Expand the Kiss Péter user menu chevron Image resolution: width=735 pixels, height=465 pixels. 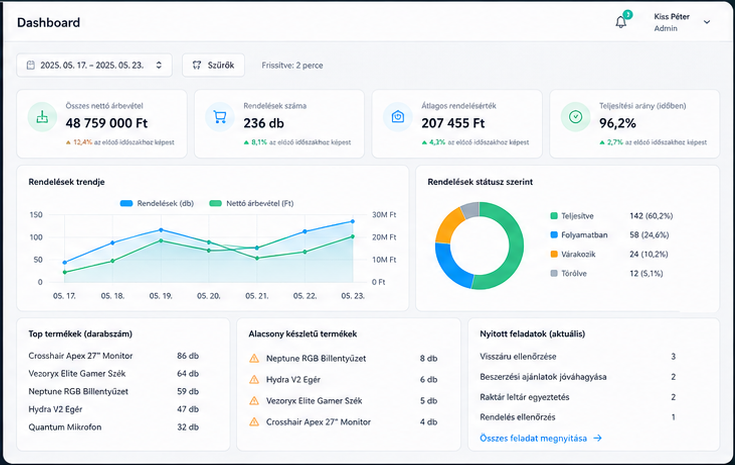[707, 22]
